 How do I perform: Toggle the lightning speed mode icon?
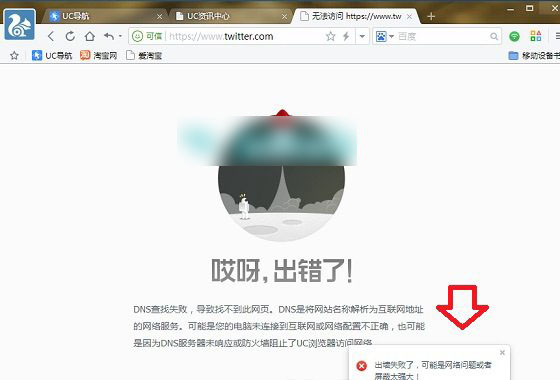tap(346, 36)
